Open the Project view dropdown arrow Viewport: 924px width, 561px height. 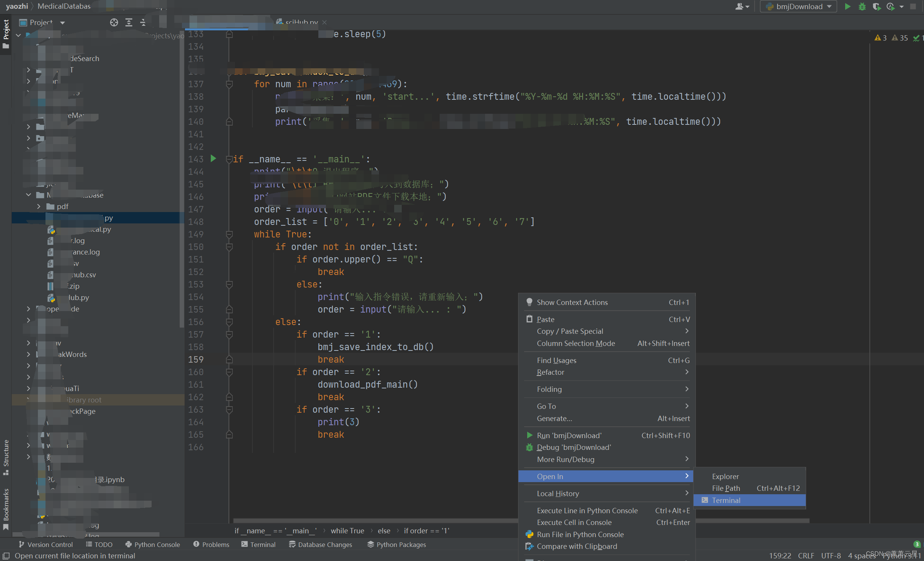click(63, 23)
